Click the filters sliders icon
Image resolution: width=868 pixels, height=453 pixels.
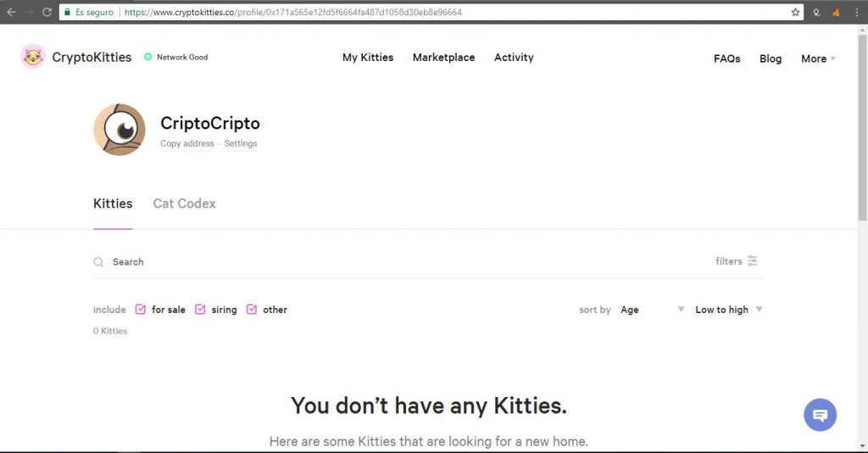pyautogui.click(x=752, y=260)
